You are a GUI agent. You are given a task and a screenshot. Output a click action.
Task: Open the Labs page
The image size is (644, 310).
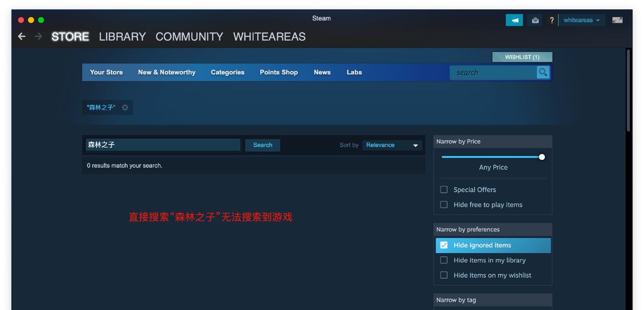[354, 72]
